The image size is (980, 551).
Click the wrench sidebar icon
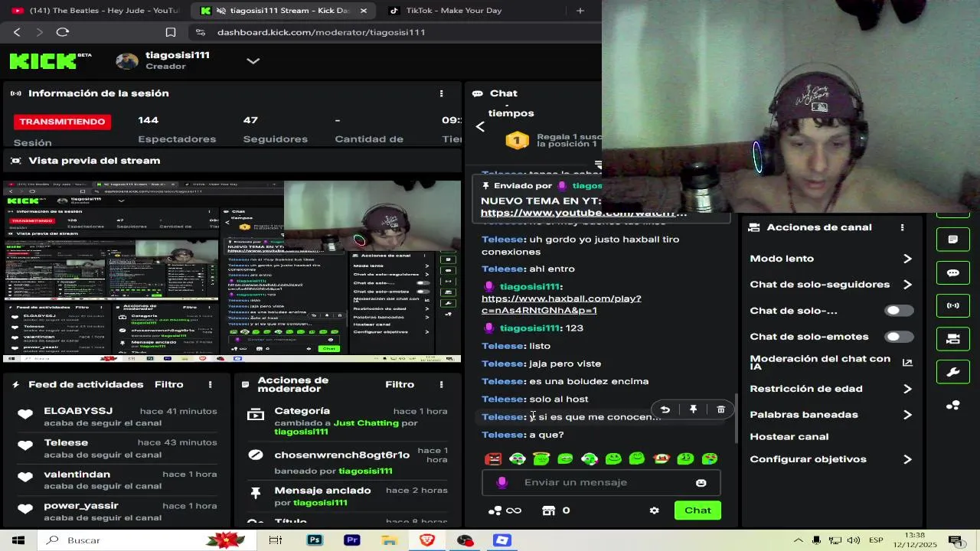[953, 372]
